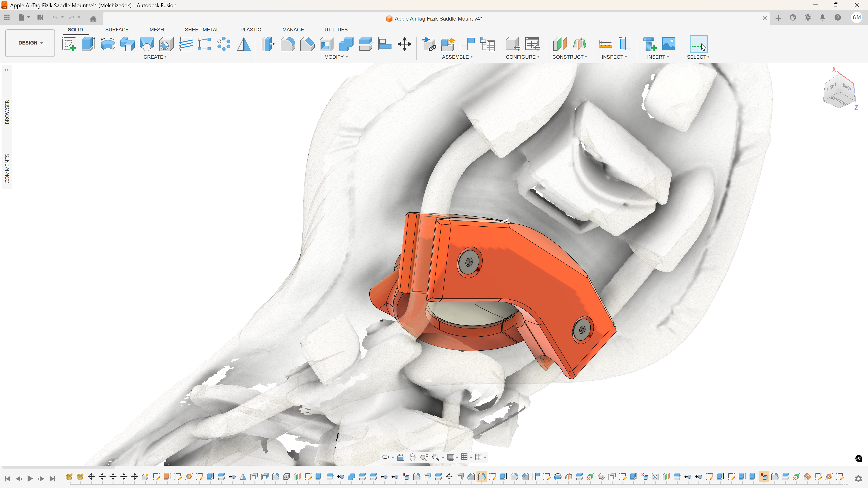Switch to the SURFACE tab
This screenshot has width=868, height=488.
tap(117, 30)
